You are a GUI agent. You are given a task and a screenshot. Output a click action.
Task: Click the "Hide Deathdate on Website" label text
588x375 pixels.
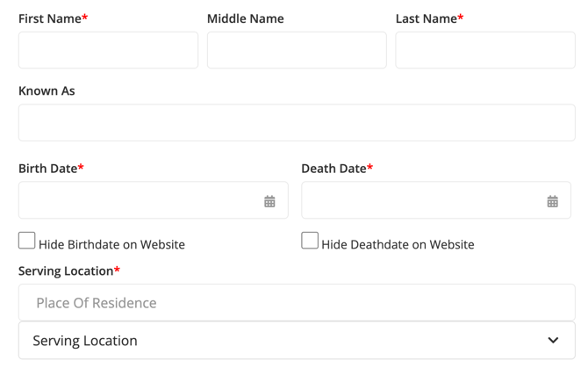[398, 245]
